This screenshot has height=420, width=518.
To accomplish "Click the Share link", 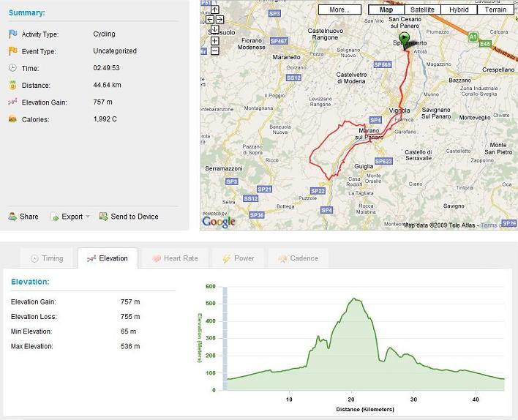I will click(x=23, y=217).
